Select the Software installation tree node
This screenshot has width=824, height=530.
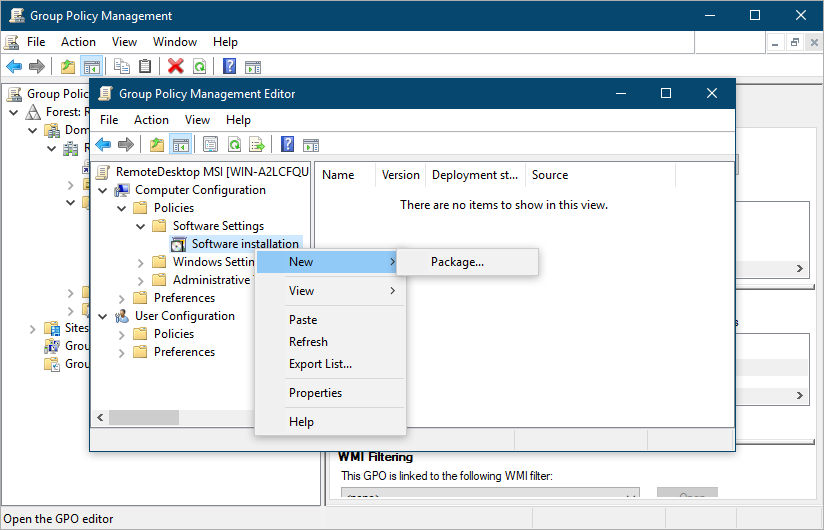[x=245, y=244]
